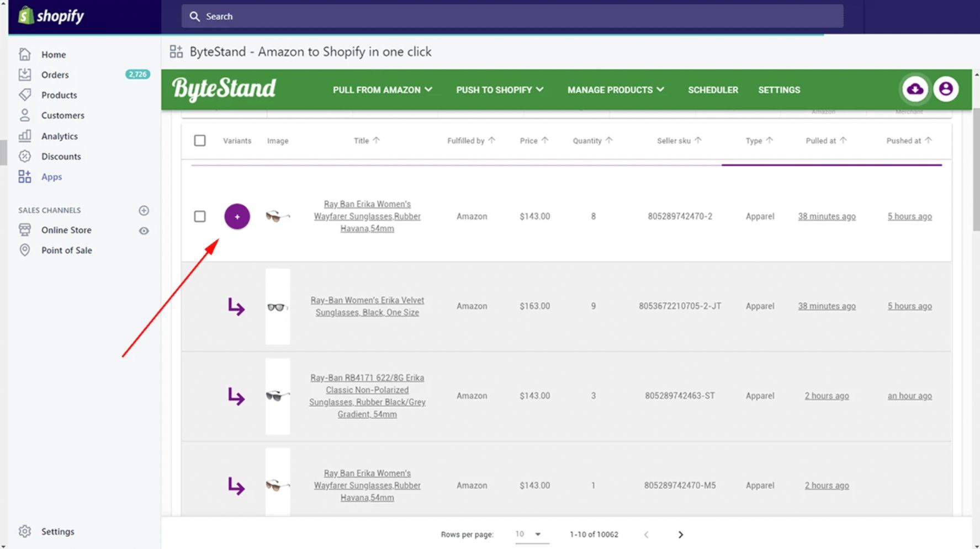Check the Ray Ban Erika Havana row checkbox
This screenshot has width=980, height=549.
[200, 216]
